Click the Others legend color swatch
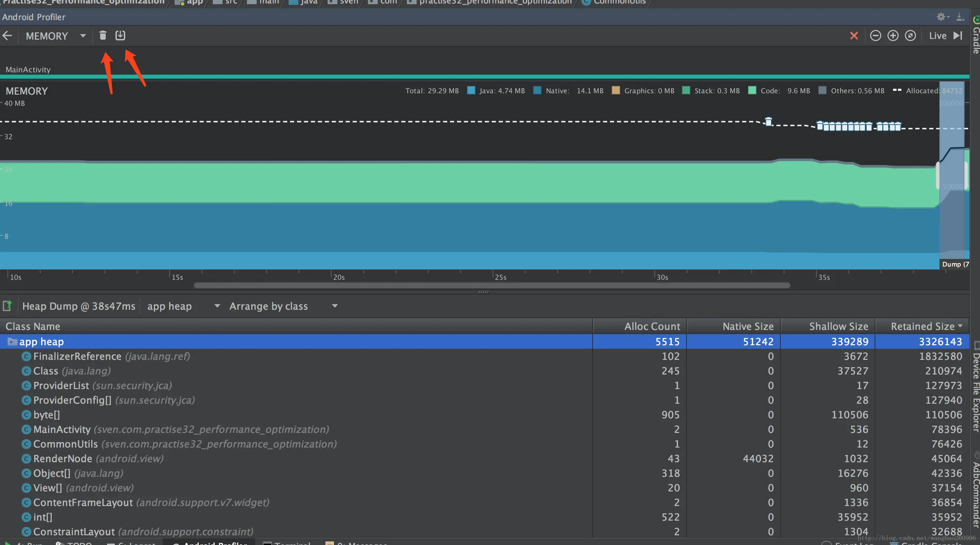 click(822, 90)
